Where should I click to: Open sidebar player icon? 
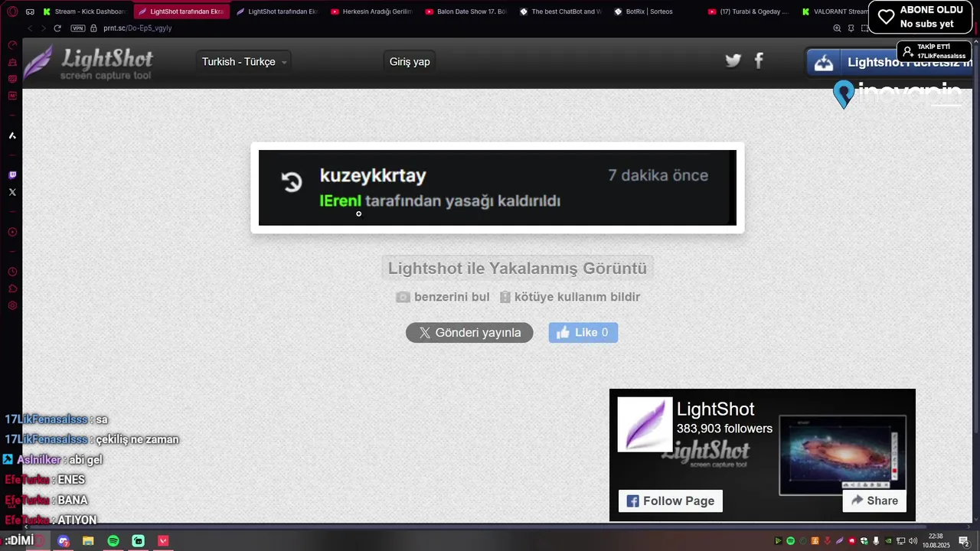pyautogui.click(x=12, y=232)
